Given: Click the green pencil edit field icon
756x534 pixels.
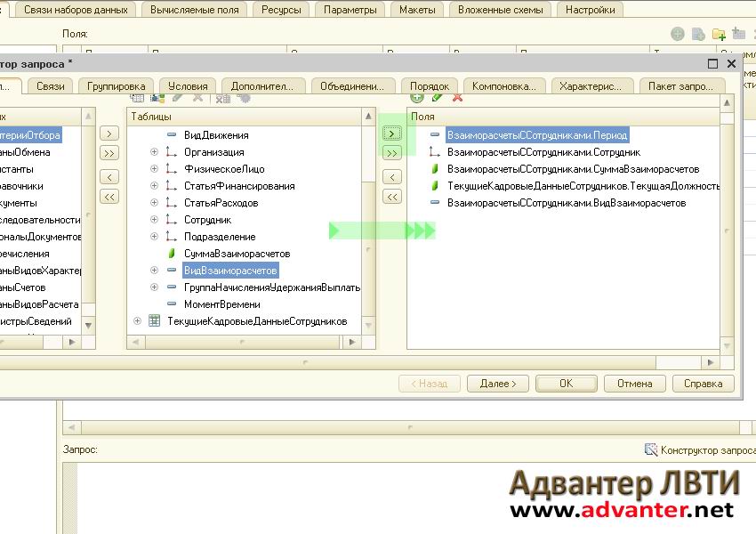Looking at the screenshot, I should tap(437, 97).
